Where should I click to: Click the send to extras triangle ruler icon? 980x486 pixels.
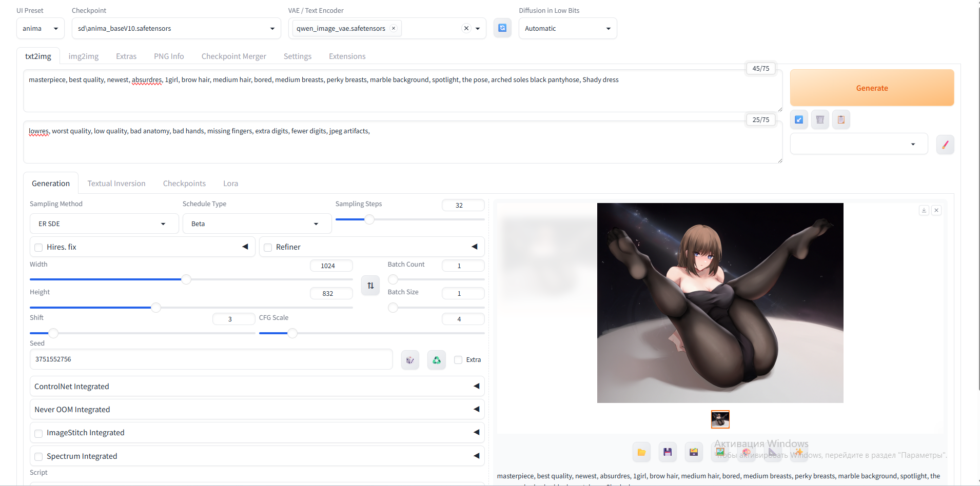[772, 452]
